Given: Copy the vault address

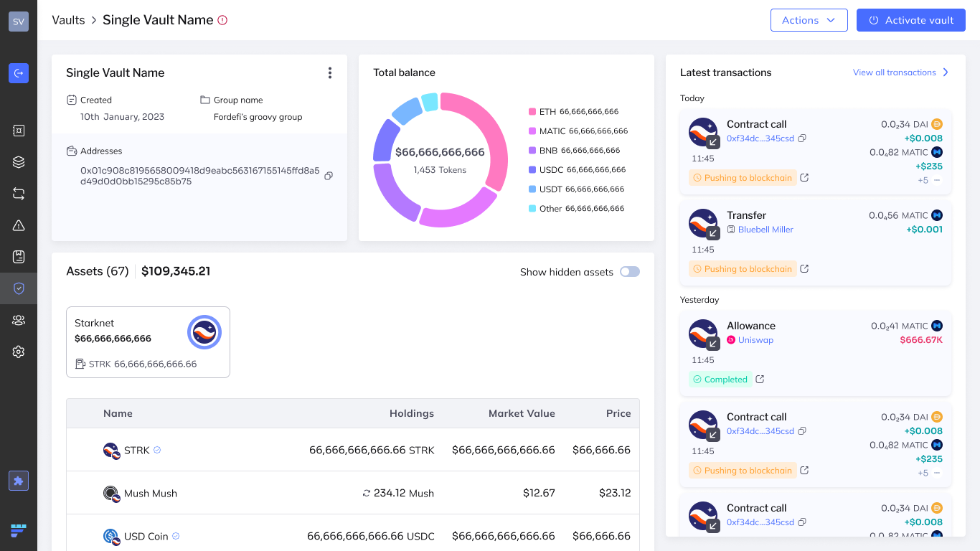Looking at the screenshot, I should point(329,176).
